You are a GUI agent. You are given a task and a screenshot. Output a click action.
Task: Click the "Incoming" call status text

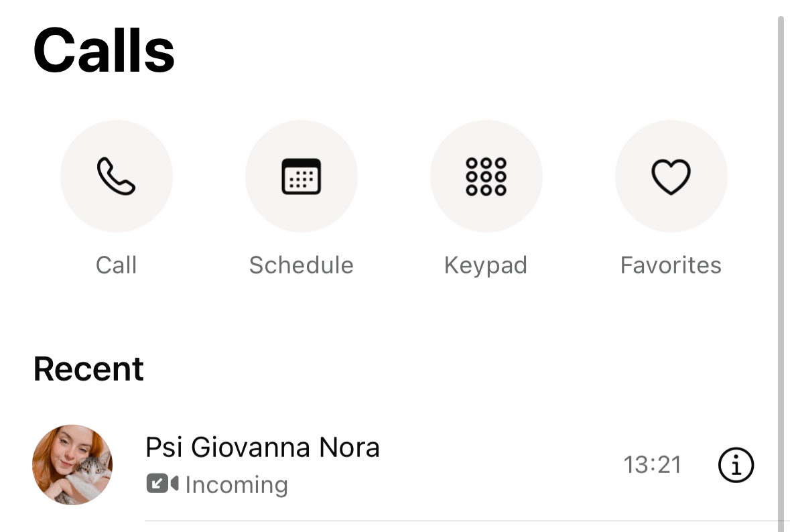click(237, 484)
